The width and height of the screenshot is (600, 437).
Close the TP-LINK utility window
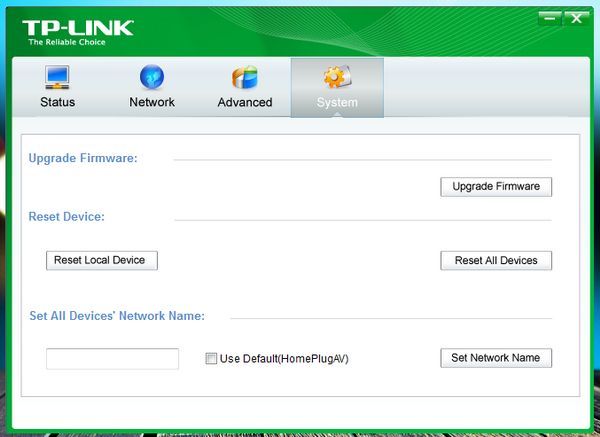click(576, 18)
